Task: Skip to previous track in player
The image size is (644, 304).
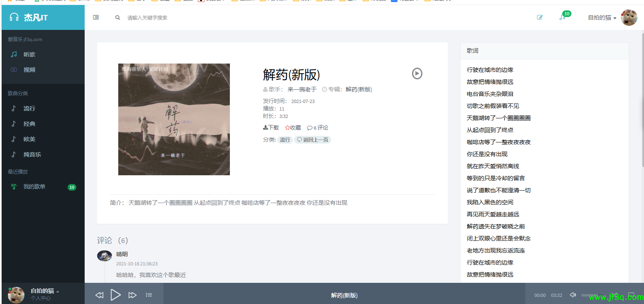Action: (99, 295)
